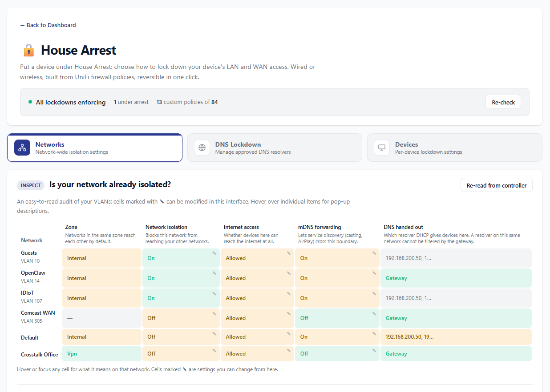
Task: Click the pencil icon in Guests Network isolation cell
Action: [214, 253]
